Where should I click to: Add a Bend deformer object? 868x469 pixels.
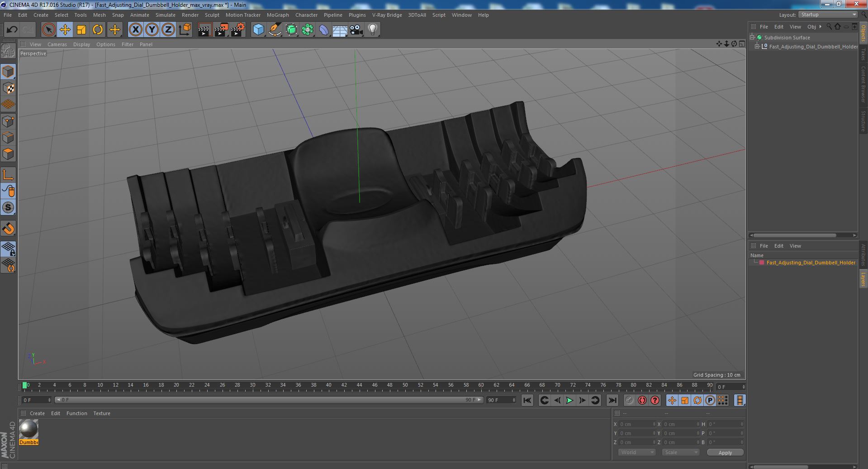pyautogui.click(x=324, y=30)
